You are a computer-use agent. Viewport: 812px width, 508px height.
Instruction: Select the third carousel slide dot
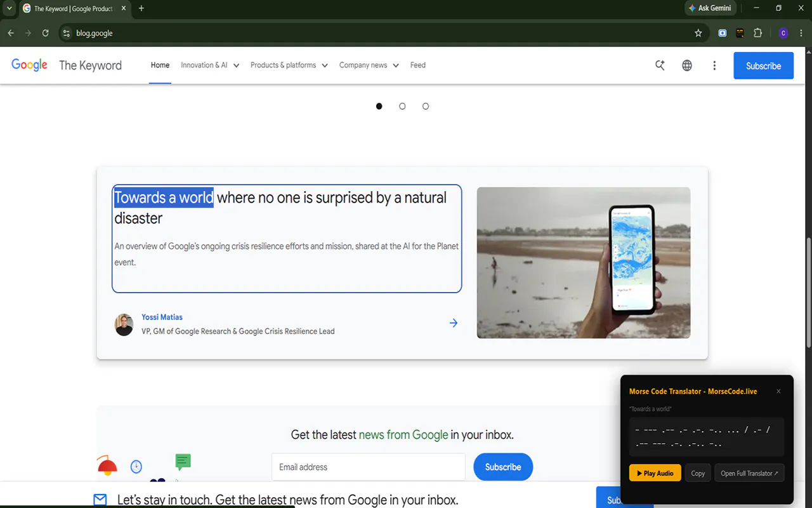(x=426, y=106)
